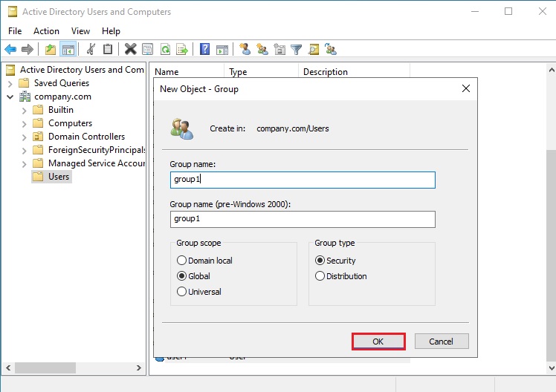Collapse the company.com node
The height and width of the screenshot is (392, 556).
pyautogui.click(x=10, y=97)
